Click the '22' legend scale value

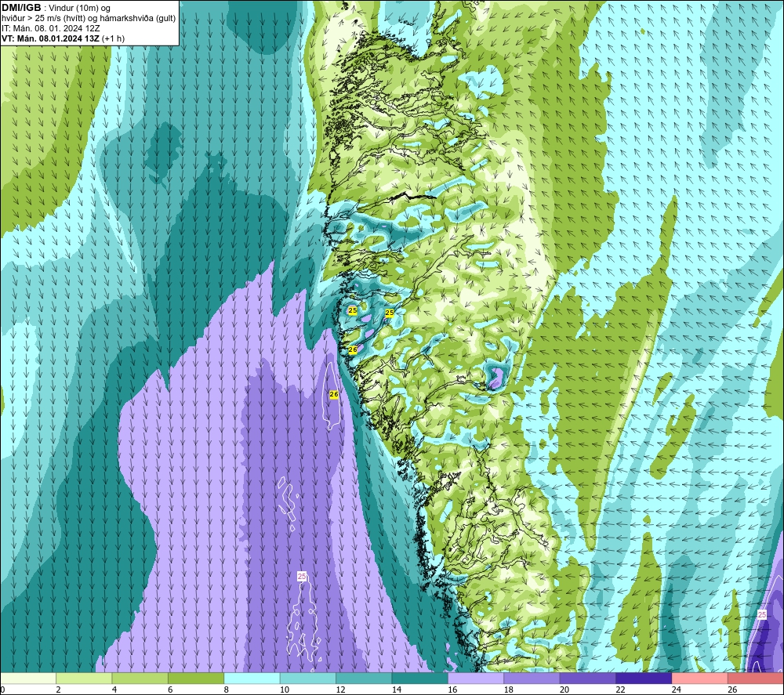pos(620,690)
